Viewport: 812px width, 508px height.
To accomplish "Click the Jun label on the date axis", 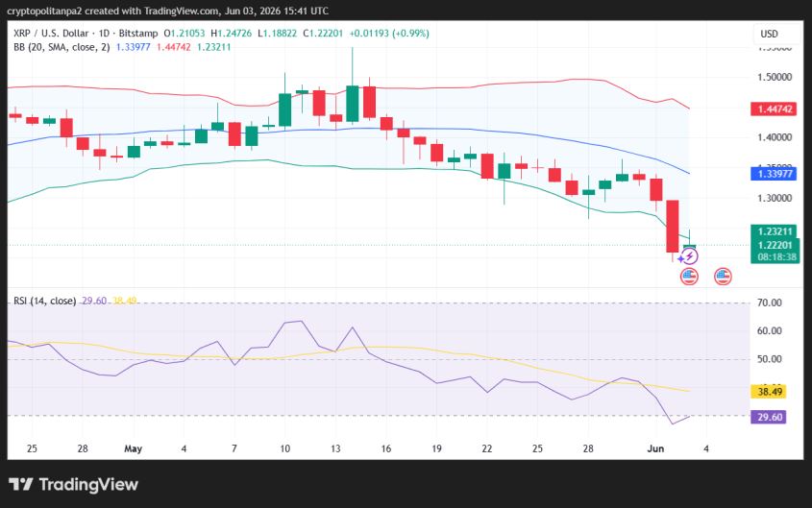I will tap(655, 449).
